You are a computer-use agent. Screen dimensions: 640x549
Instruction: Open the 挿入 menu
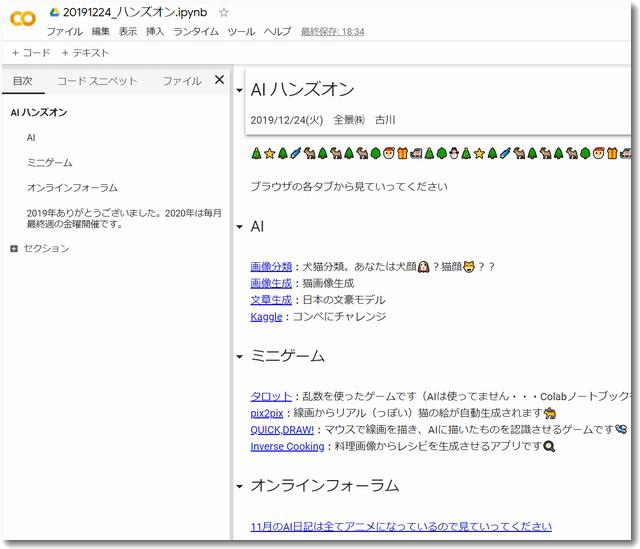pos(155,31)
